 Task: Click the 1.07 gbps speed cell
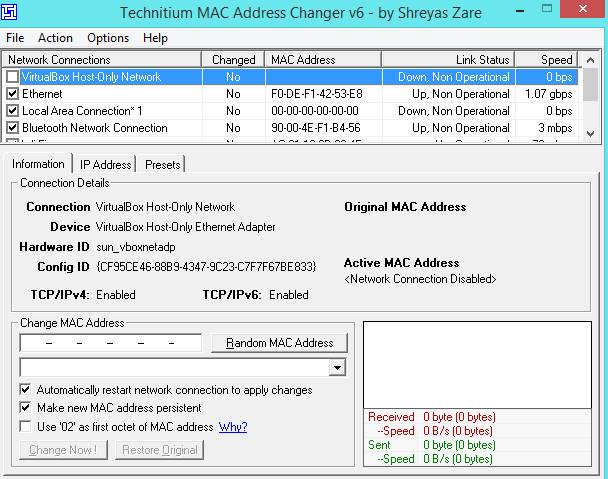548,94
